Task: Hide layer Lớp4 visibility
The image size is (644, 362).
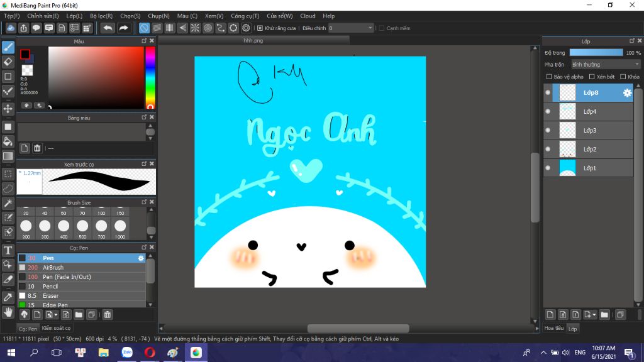Action: point(548,112)
